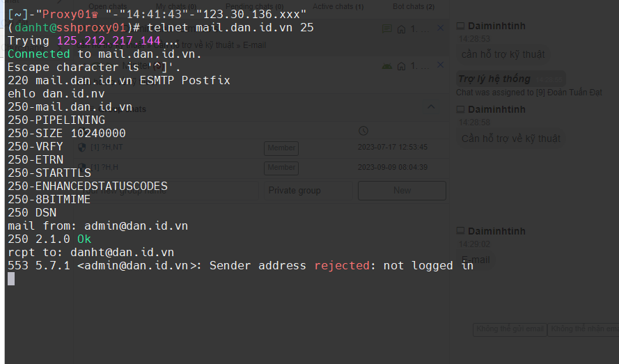Viewport: 619px width, 364px height.
Task: Open the Active chats tab
Action: pyautogui.click(x=338, y=7)
